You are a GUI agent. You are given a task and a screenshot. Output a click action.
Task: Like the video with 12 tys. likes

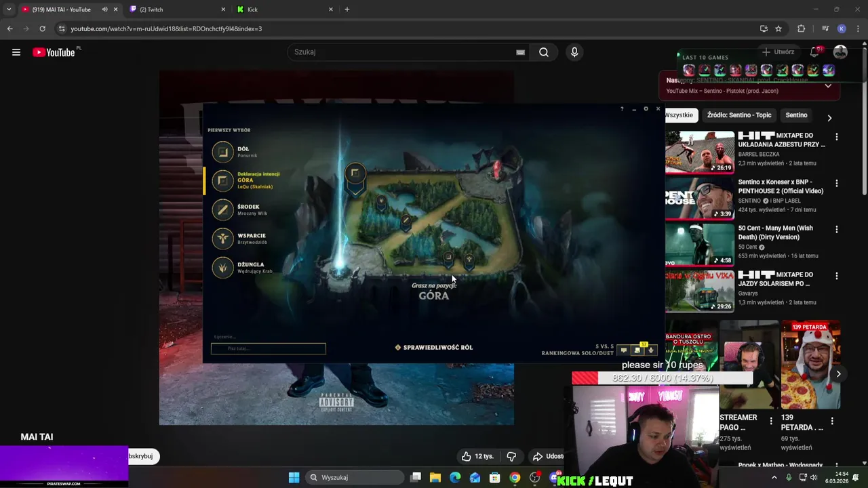477,456
